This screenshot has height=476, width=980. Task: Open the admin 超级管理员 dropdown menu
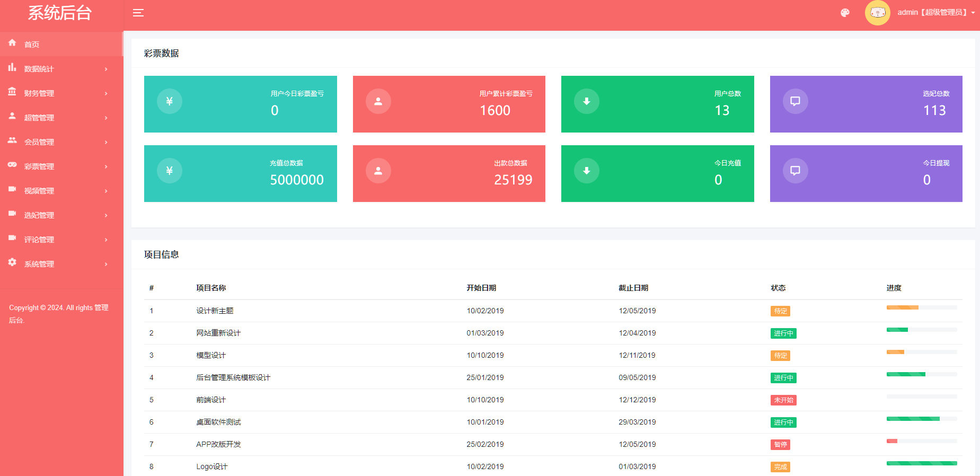(x=936, y=13)
